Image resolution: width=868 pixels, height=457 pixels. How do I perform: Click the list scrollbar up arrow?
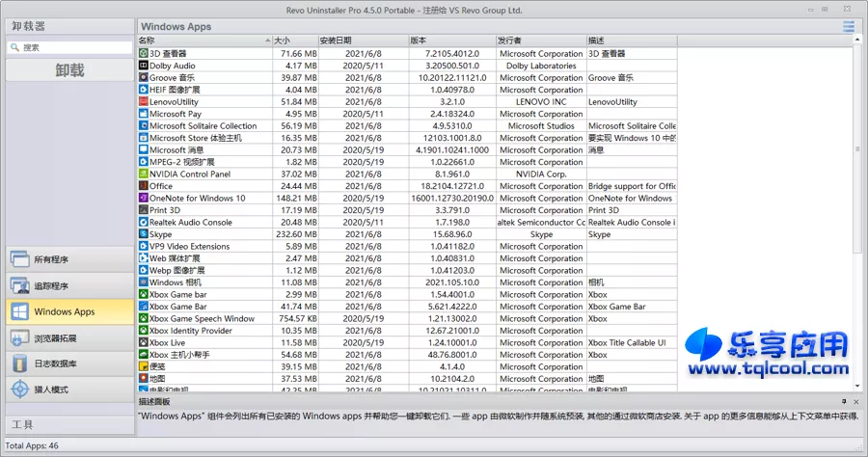857,40
